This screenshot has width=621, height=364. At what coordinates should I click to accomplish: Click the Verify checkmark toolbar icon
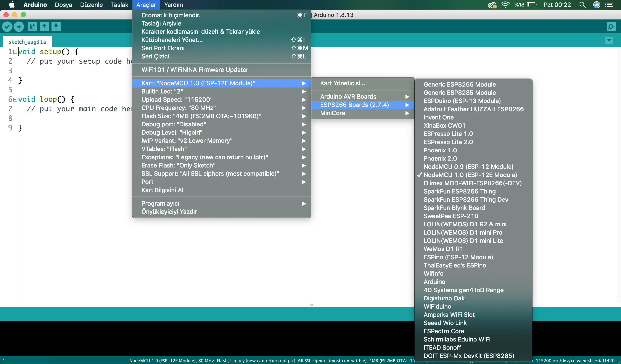(7, 27)
